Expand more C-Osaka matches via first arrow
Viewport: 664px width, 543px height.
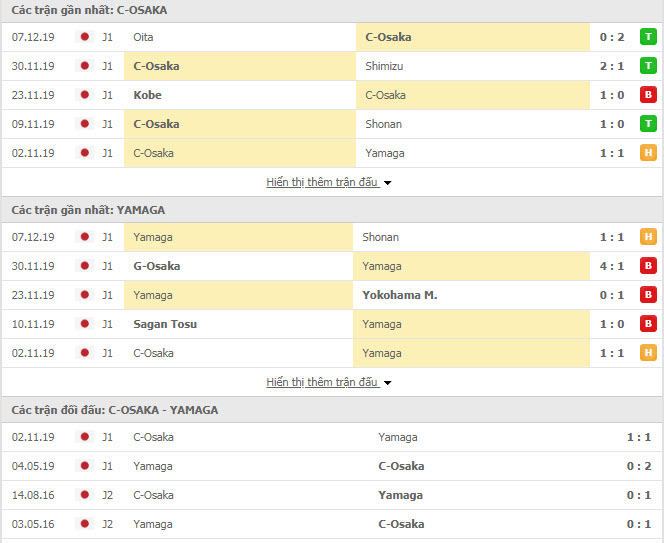[x=387, y=183]
